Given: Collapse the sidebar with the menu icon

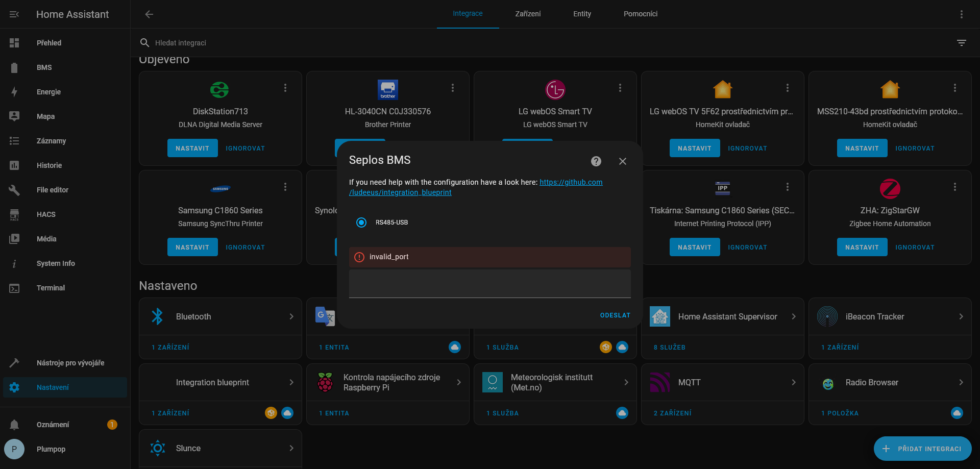Looking at the screenshot, I should (14, 14).
